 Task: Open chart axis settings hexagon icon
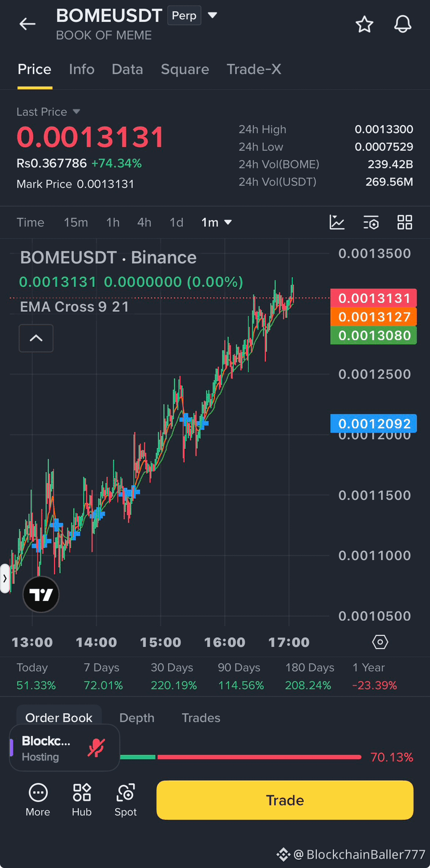380,642
